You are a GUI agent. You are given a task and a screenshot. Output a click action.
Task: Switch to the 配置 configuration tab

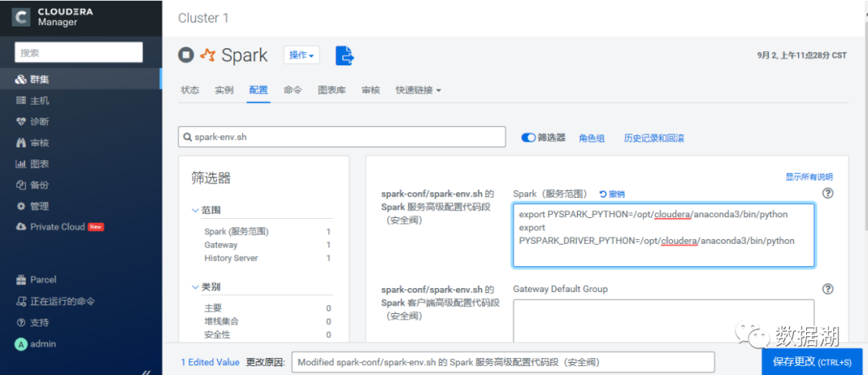(259, 90)
